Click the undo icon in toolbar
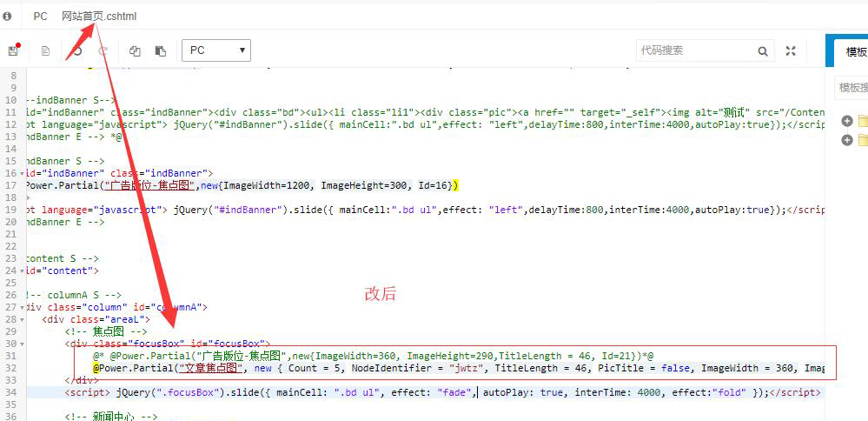868x421 pixels. (77, 51)
